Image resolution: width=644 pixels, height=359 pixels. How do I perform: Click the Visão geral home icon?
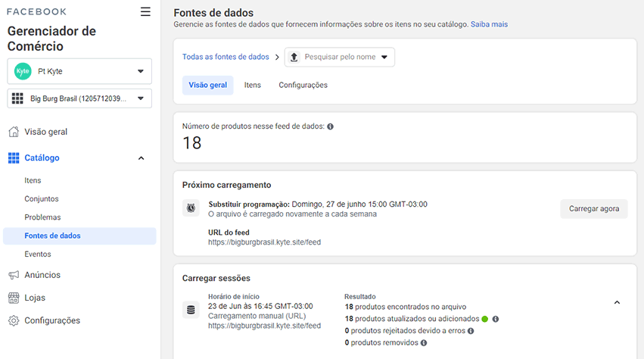click(14, 132)
